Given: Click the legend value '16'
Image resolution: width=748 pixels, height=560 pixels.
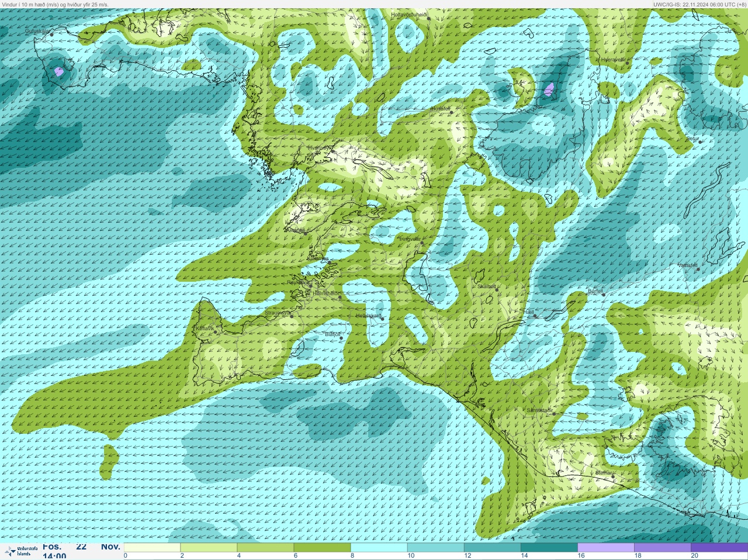Looking at the screenshot, I should click(581, 556).
